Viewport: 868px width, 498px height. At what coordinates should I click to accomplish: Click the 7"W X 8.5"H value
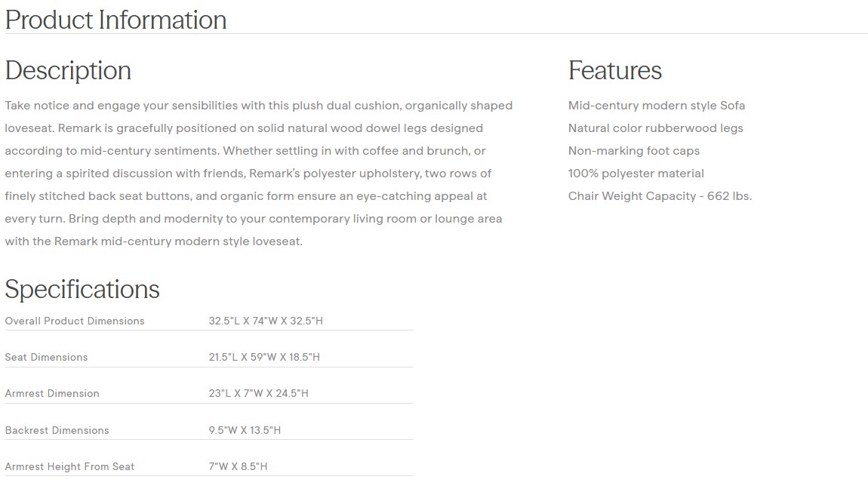(x=238, y=466)
